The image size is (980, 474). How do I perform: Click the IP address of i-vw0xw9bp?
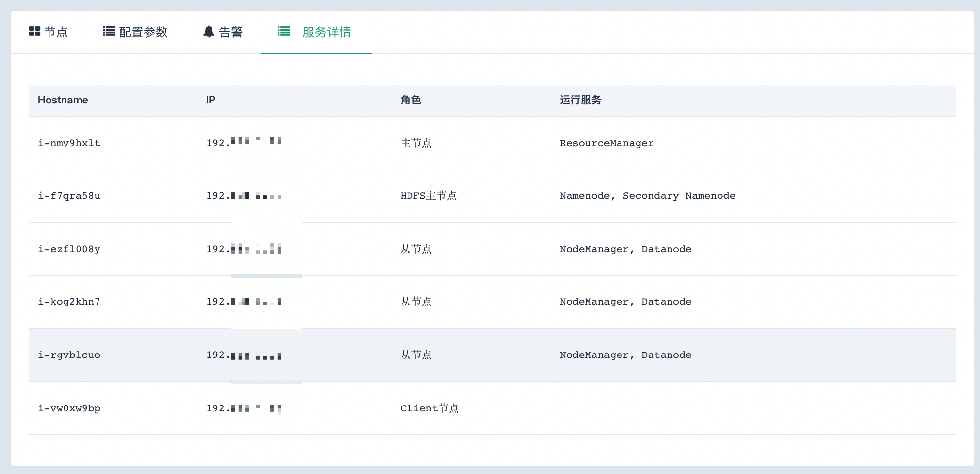(244, 408)
